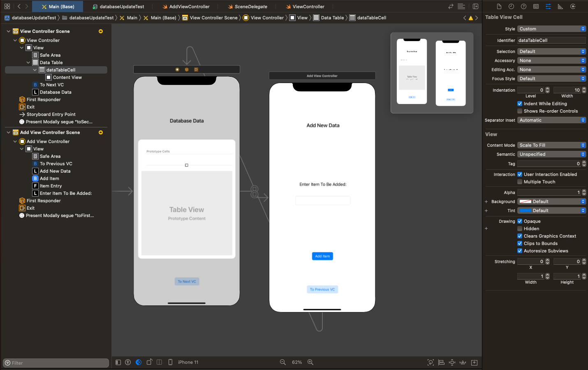588x370 pixels.
Task: Select Storyboard Entry Point in outline
Action: coord(51,114)
